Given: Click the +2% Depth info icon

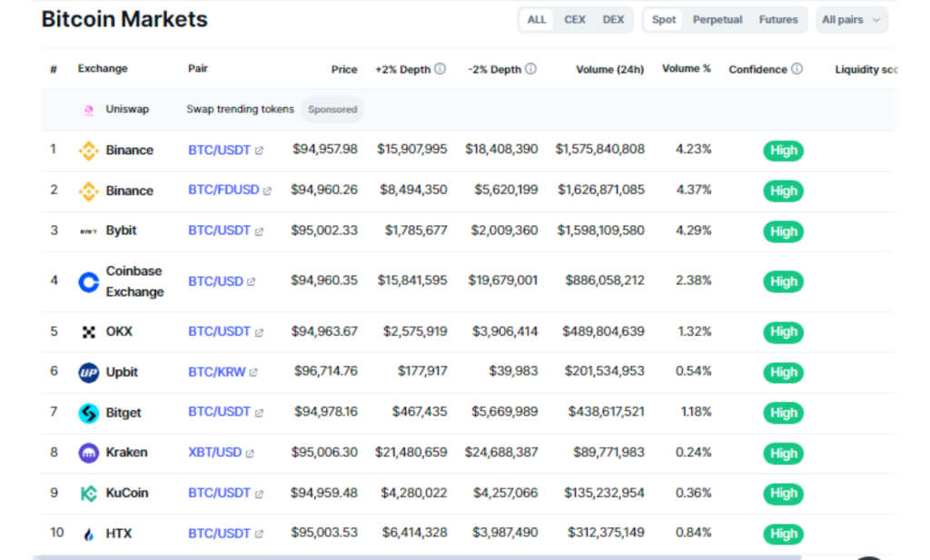Looking at the screenshot, I should click(440, 69).
